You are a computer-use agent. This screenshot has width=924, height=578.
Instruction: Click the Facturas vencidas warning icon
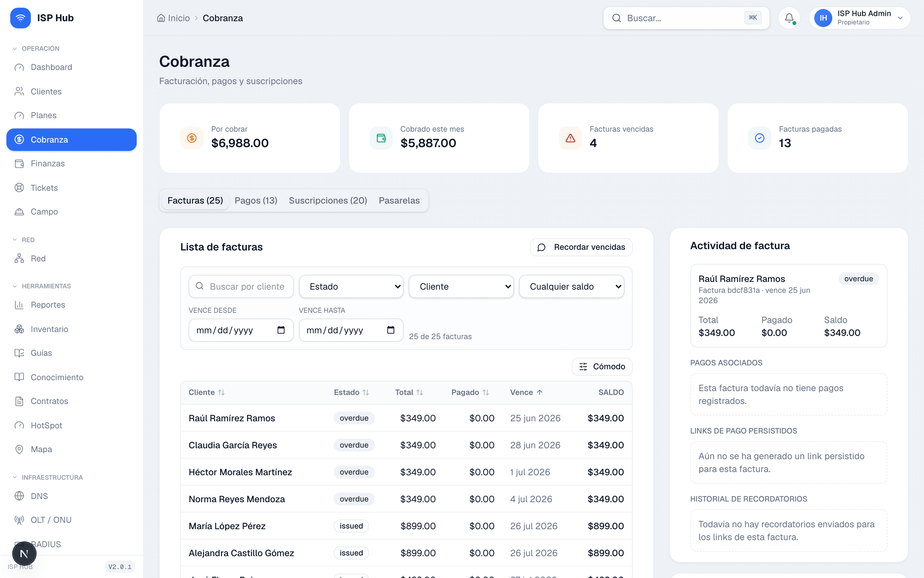click(570, 138)
